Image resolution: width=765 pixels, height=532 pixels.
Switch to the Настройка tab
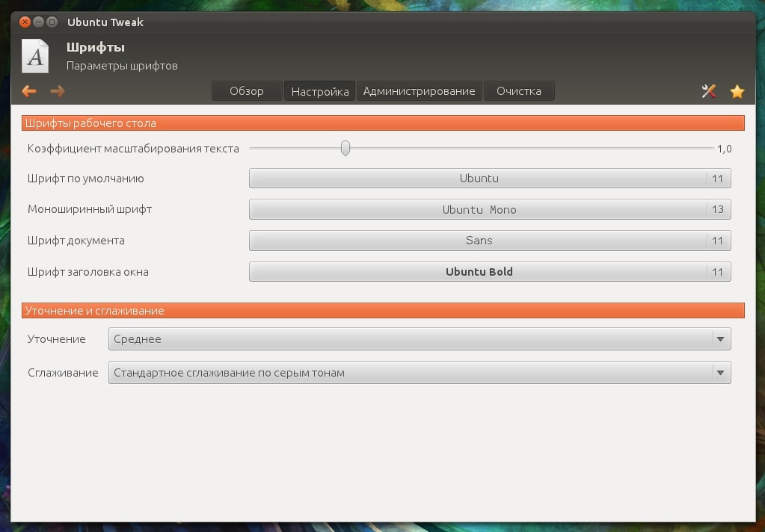coord(320,91)
